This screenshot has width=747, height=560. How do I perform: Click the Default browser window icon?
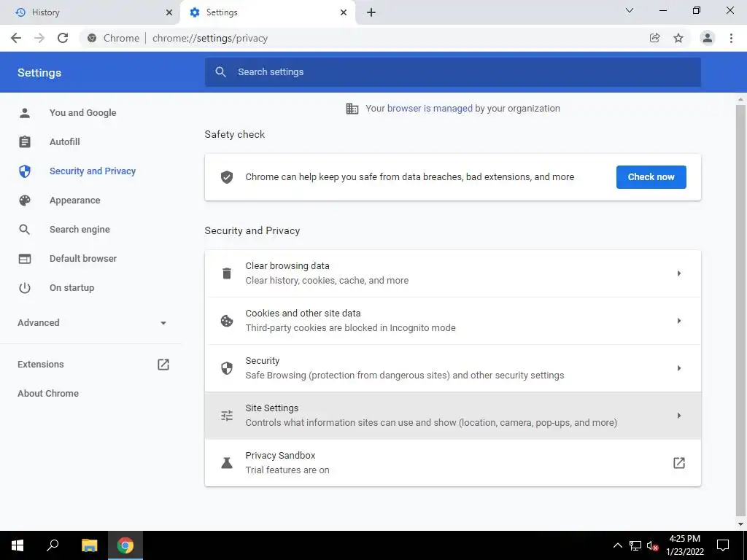pyautogui.click(x=25, y=259)
